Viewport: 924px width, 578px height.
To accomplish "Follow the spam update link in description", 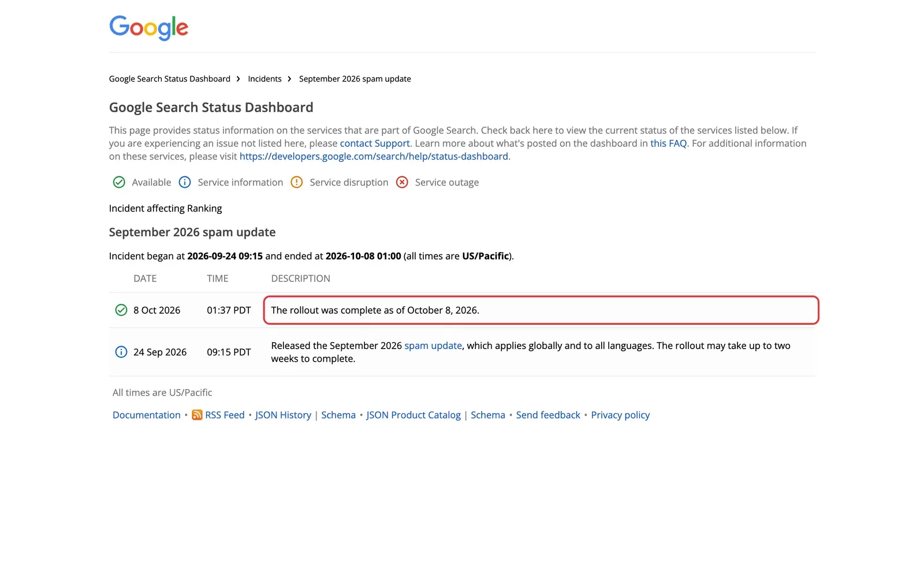I will point(433,345).
